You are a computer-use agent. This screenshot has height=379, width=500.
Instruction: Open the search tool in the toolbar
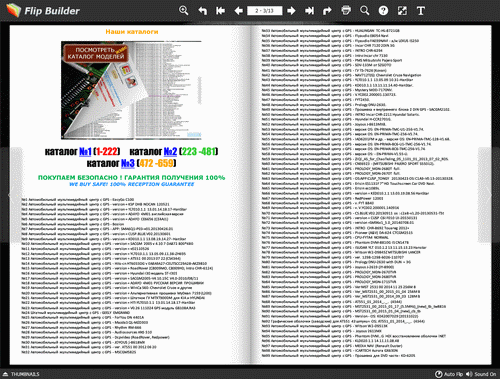(x=365, y=11)
